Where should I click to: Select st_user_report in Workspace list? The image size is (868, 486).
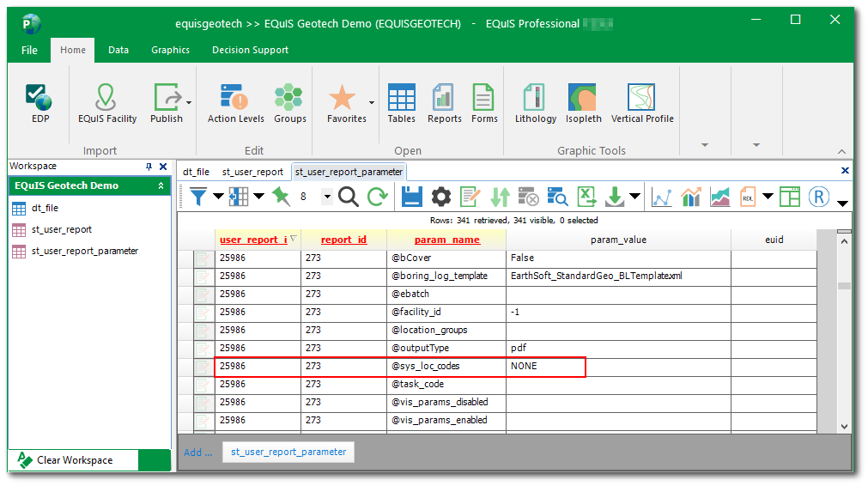pos(62,230)
